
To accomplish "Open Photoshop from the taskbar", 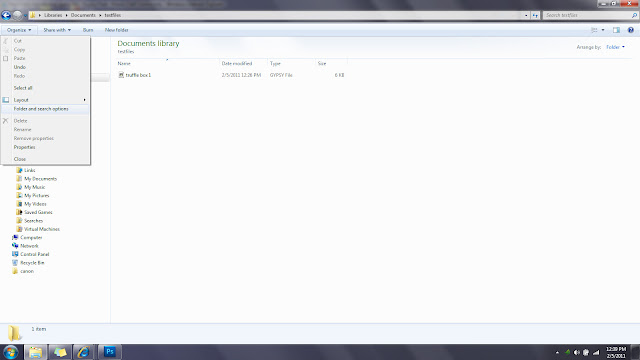I will (x=109, y=352).
